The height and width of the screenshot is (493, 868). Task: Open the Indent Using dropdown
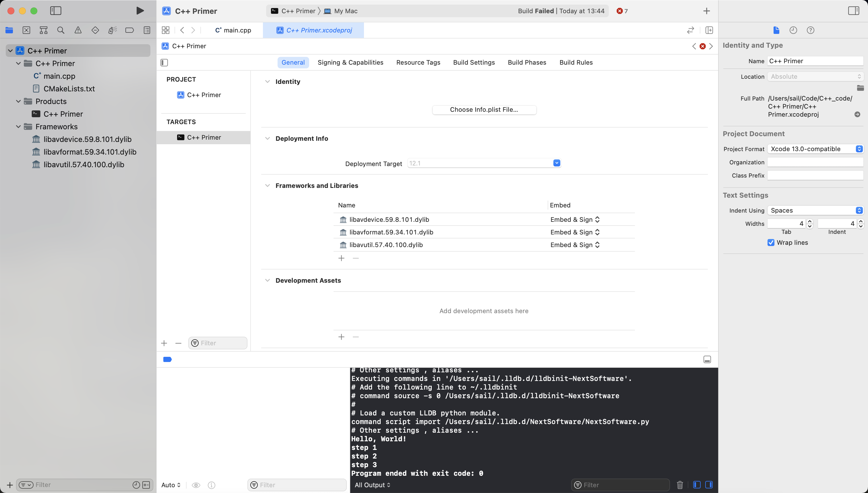(815, 210)
